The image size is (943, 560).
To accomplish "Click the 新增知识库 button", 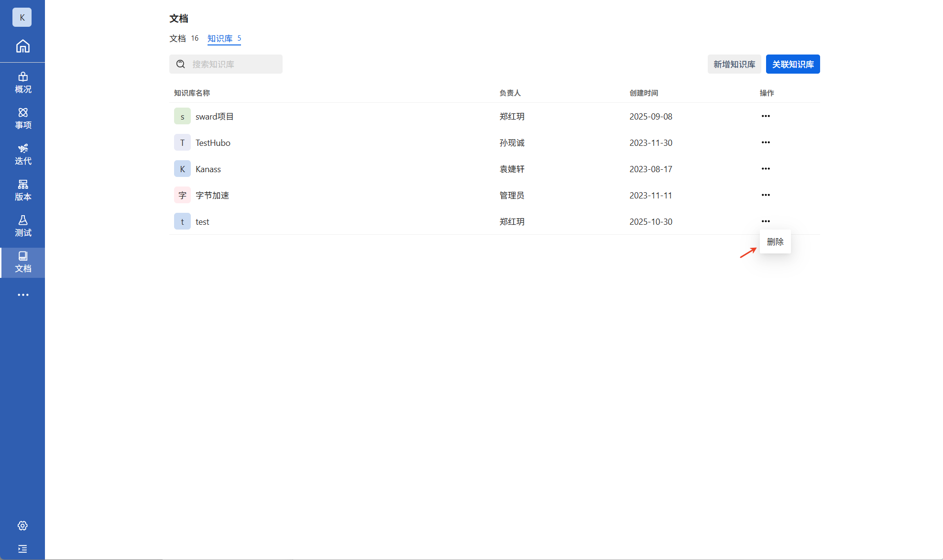I will coord(734,64).
